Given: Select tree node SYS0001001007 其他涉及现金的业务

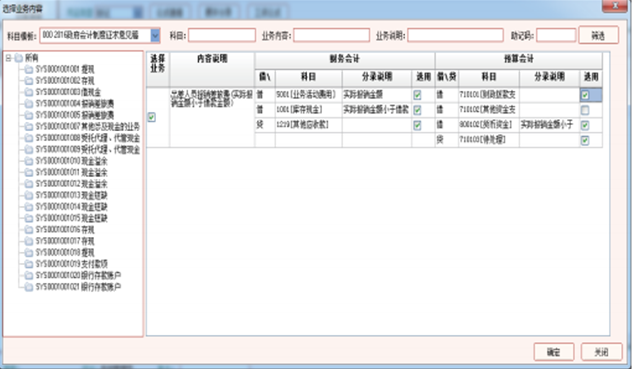Looking at the screenshot, I should (x=87, y=127).
